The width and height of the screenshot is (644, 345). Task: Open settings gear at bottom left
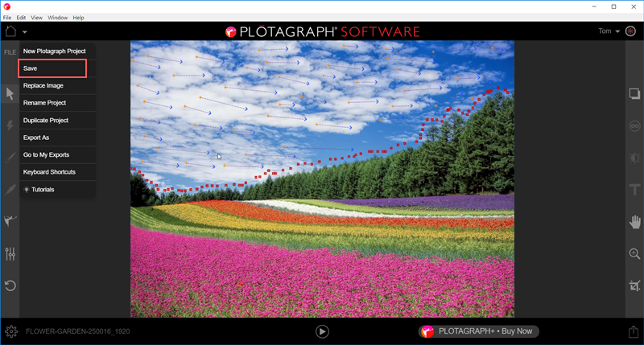[x=11, y=331]
